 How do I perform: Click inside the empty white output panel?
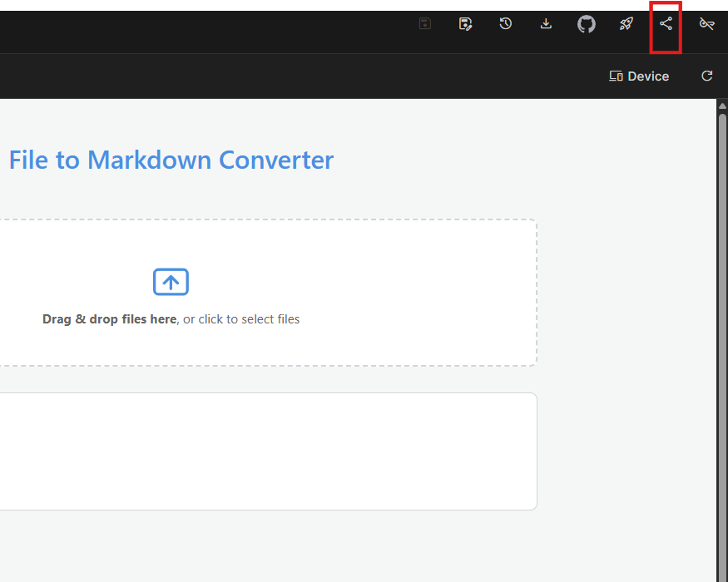click(x=266, y=451)
